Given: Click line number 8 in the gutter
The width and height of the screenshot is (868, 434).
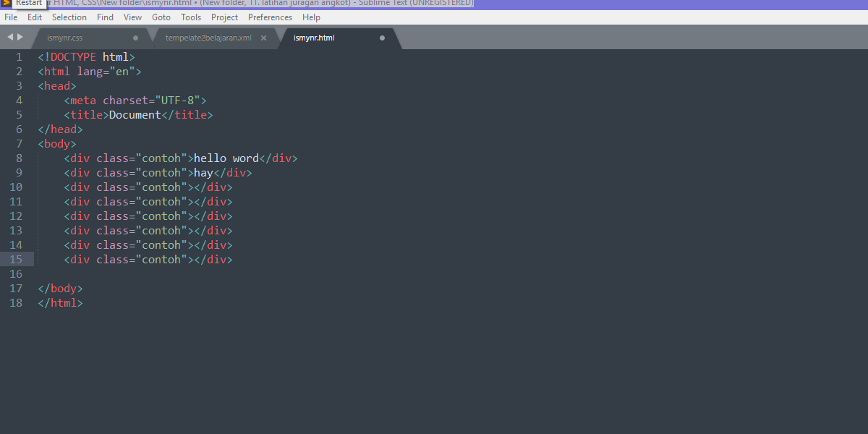Looking at the screenshot, I should click(19, 158).
